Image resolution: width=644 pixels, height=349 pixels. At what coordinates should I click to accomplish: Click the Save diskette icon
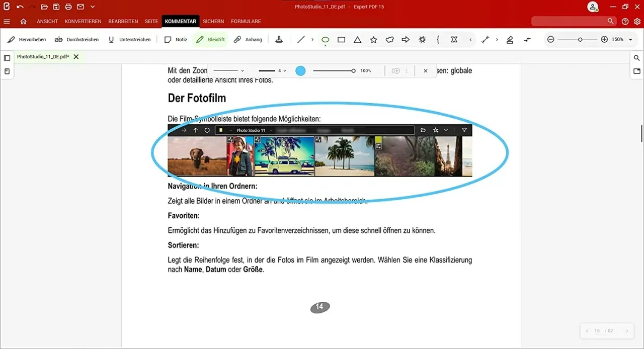pos(56,7)
